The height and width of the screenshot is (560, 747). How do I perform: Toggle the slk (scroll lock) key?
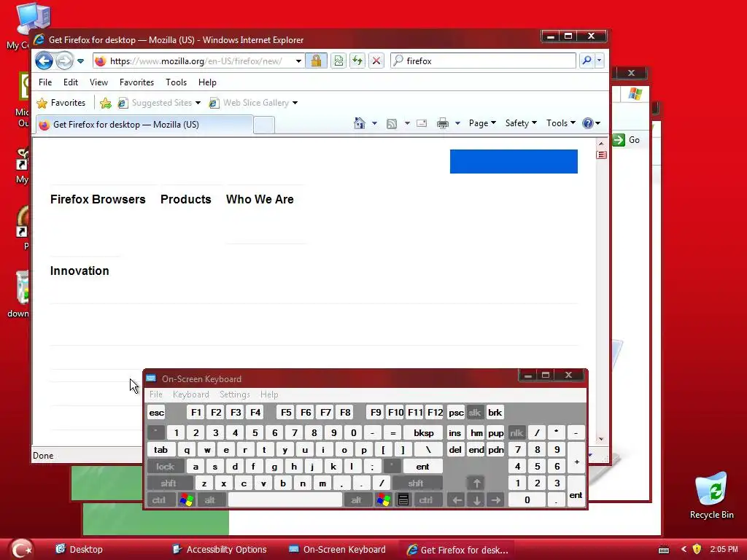[x=475, y=413]
